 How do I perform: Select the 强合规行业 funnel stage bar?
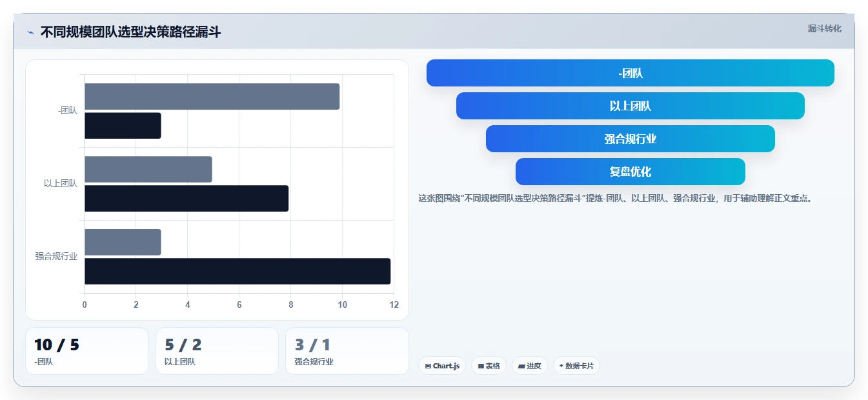630,139
